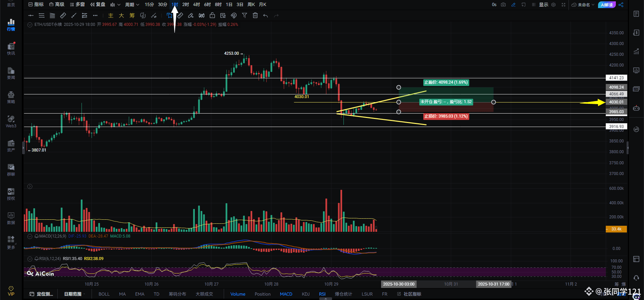Switch to the 4时 timeframe

196,5
